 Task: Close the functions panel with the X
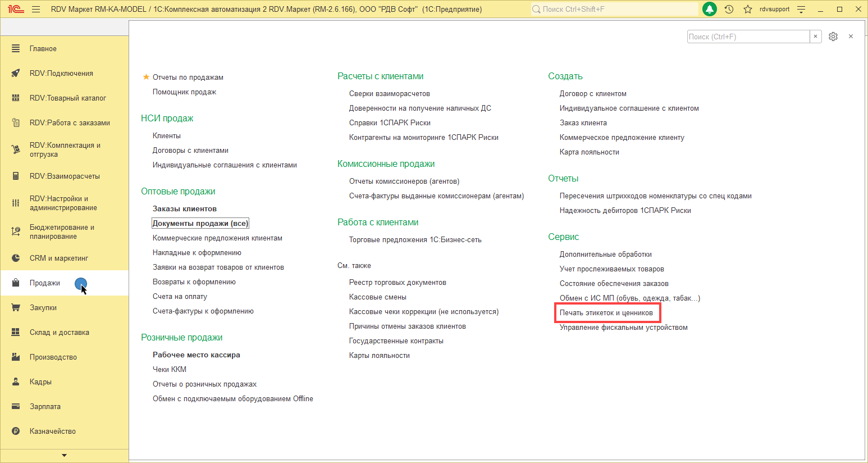(851, 37)
